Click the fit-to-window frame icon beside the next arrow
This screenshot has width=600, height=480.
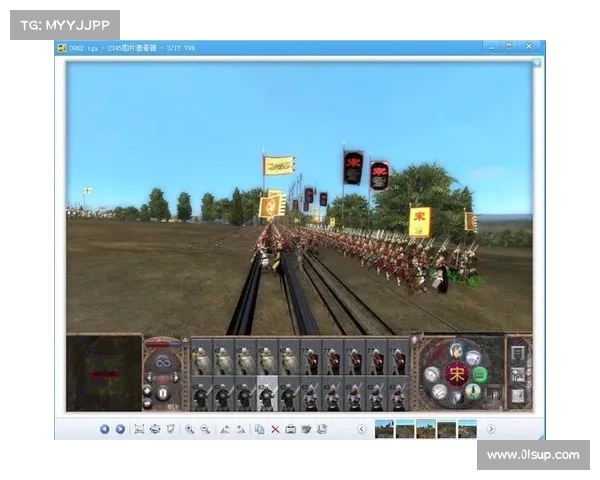[x=139, y=429]
